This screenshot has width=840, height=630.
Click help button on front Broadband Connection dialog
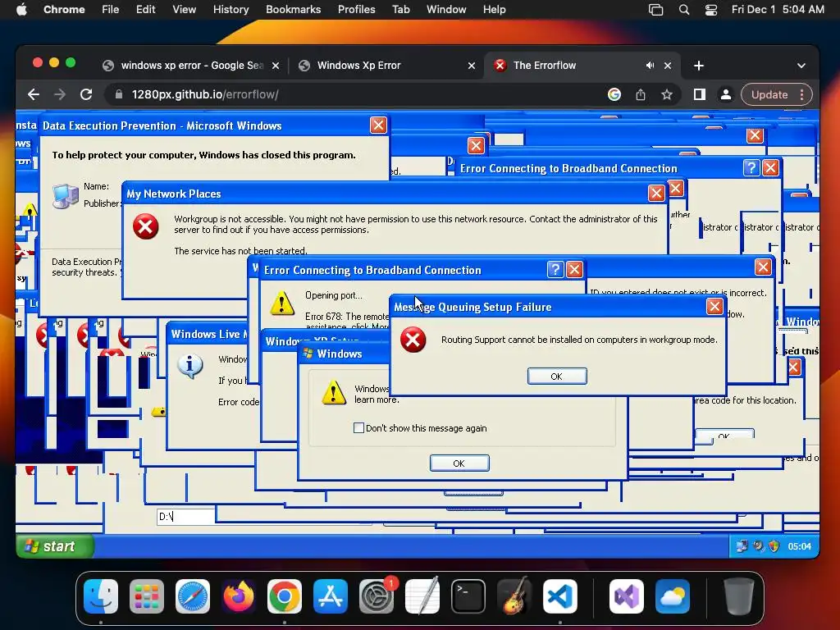pyautogui.click(x=555, y=269)
